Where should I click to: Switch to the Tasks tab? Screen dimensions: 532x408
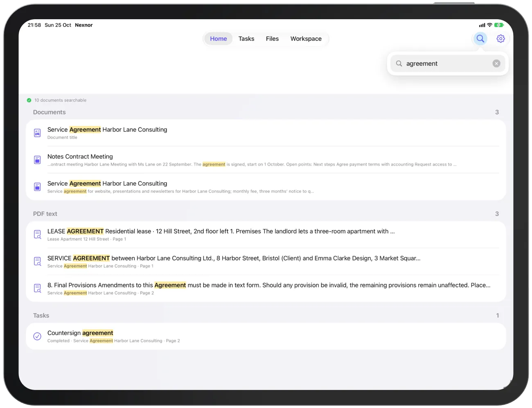pos(246,39)
